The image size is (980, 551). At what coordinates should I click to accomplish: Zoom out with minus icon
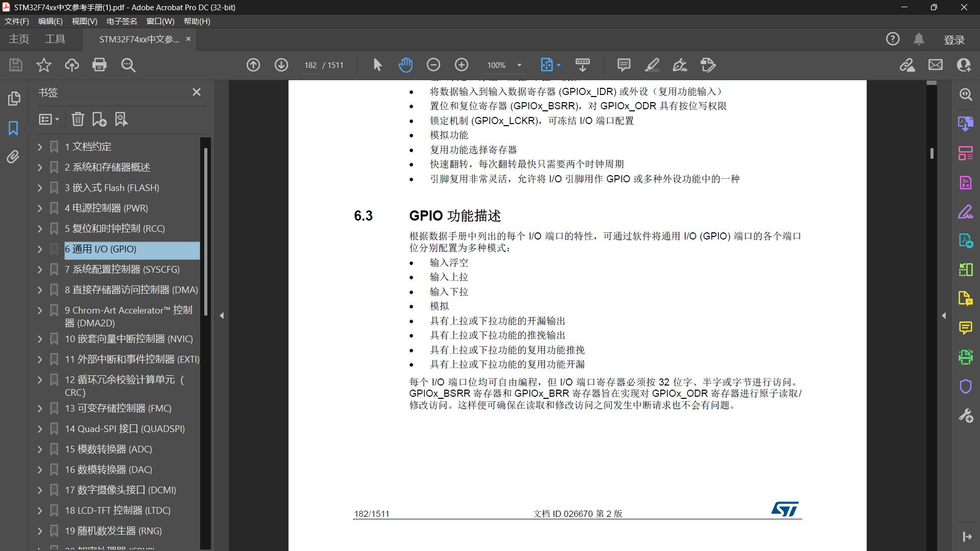click(434, 65)
